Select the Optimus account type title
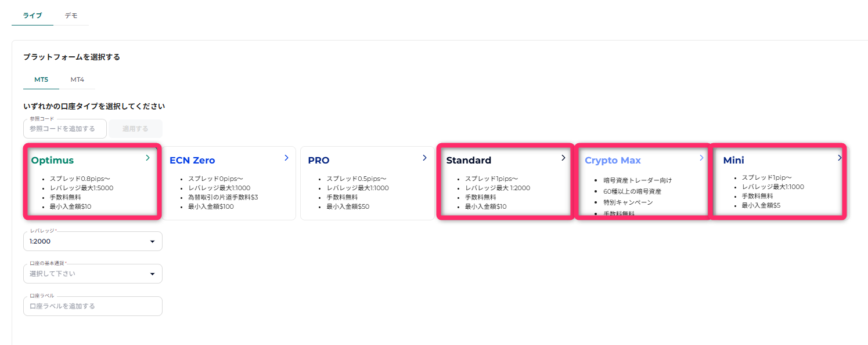868x345 pixels. tap(52, 161)
